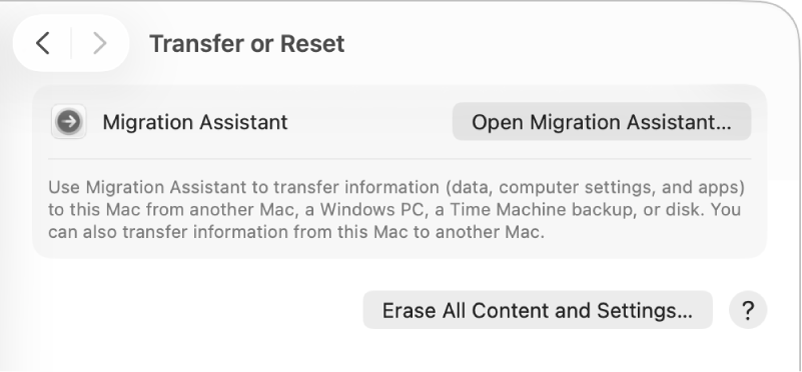This screenshot has width=802, height=372.
Task: Click the Migration Assistant description paragraph
Action: pos(396,210)
